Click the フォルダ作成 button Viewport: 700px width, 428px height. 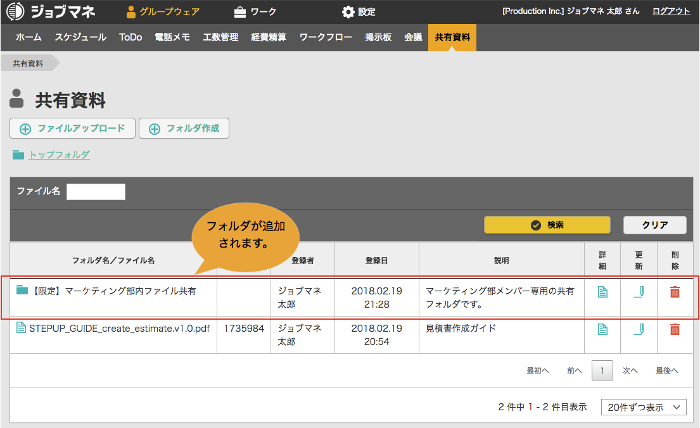(x=184, y=129)
